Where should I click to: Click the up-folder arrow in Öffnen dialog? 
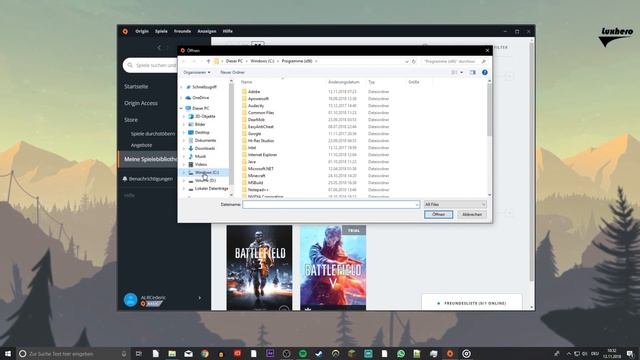pyautogui.click(x=208, y=61)
